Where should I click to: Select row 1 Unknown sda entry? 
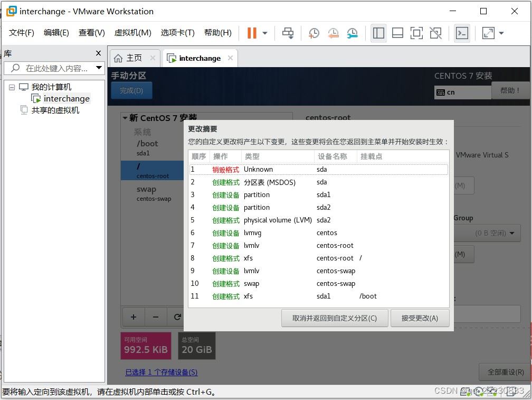319,170
